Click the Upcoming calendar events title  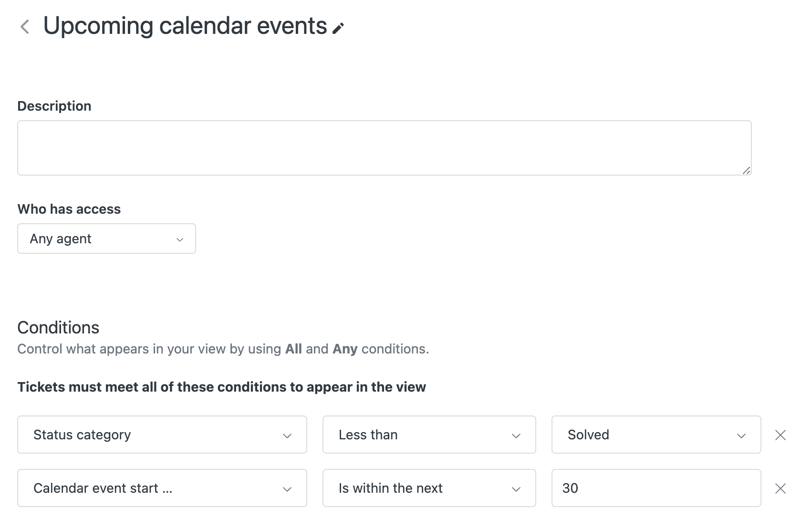point(185,26)
